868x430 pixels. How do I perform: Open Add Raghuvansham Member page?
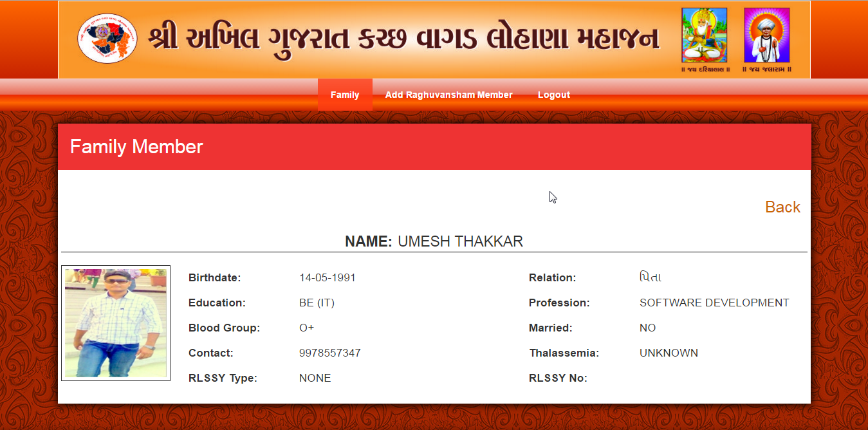point(448,95)
